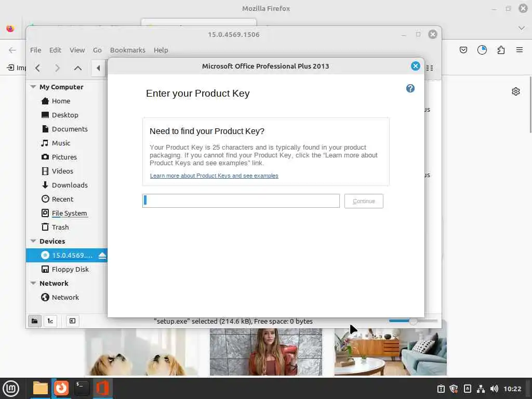Open the update manager shield tray icon

454,389
